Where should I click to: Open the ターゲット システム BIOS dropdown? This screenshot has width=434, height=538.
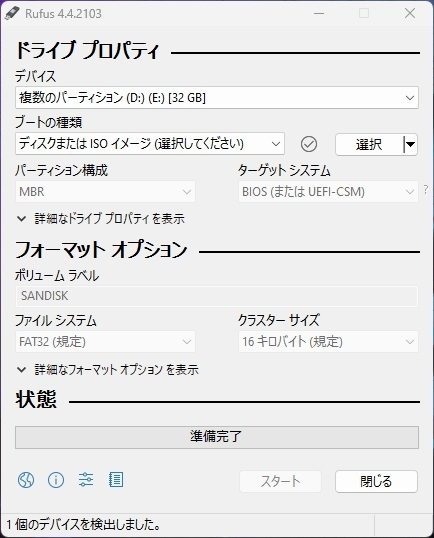click(328, 191)
